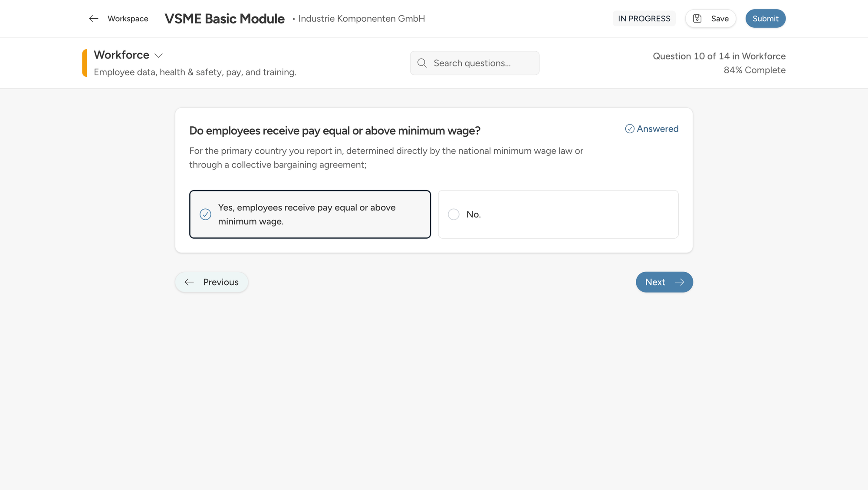Go to the Next question

(664, 282)
